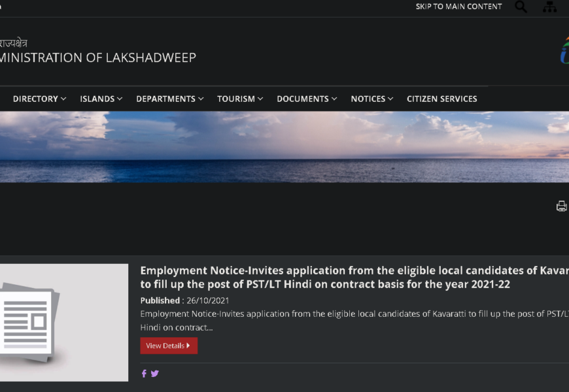
Task: Open the search icon in top bar
Action: pos(521,7)
